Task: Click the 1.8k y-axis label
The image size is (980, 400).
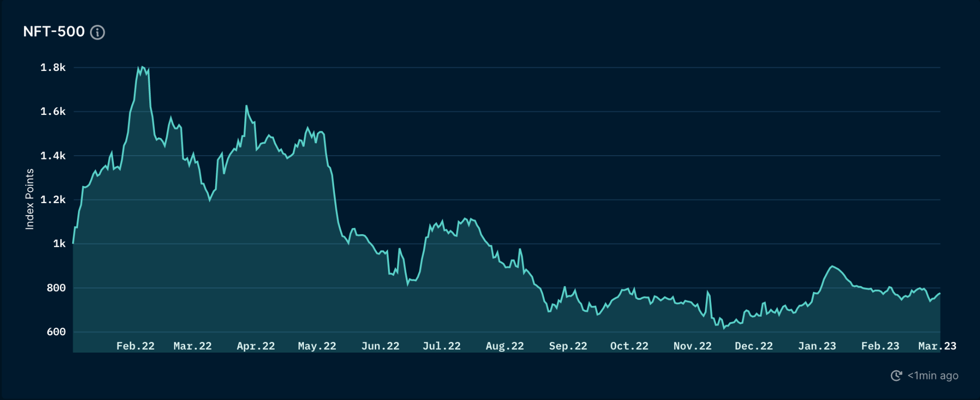Action: (x=53, y=68)
